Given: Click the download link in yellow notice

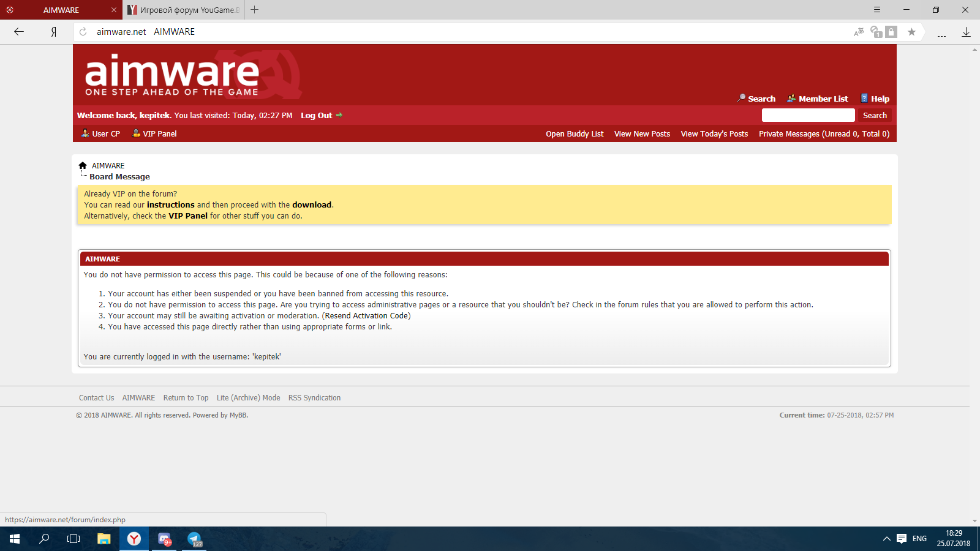Looking at the screenshot, I should (x=312, y=205).
